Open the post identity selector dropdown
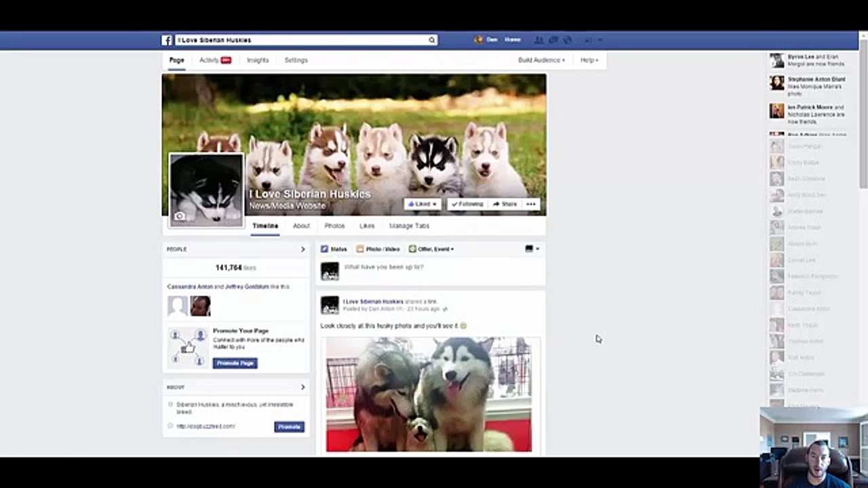 (532, 249)
